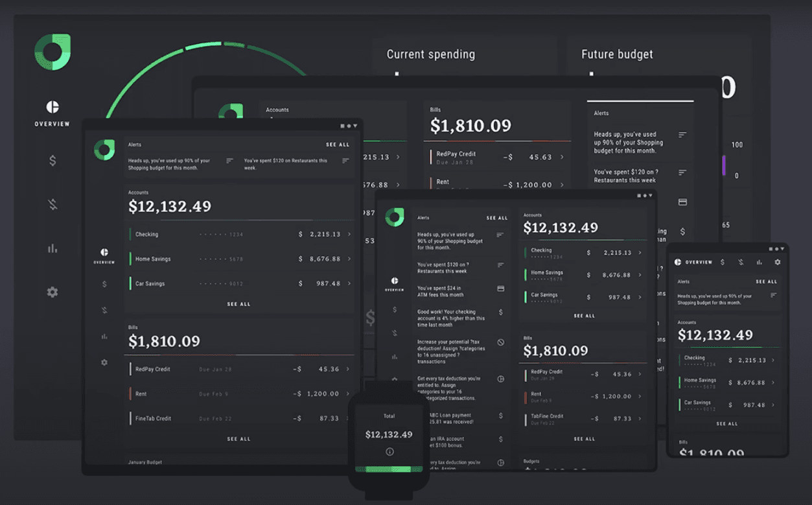Click the card icon beside ATM fees alert

click(500, 288)
